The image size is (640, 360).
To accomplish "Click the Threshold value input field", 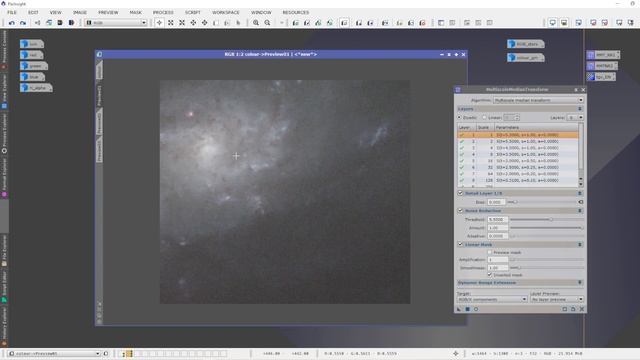I will (x=498, y=219).
